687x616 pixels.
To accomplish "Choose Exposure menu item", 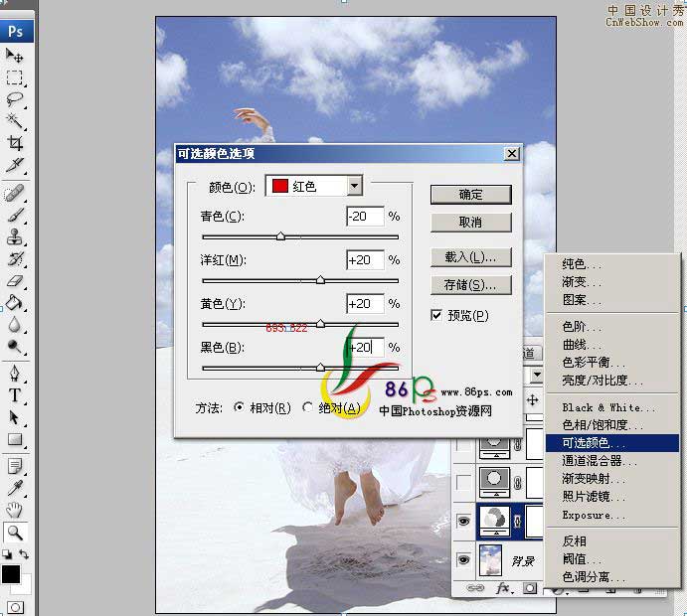I will click(x=612, y=515).
